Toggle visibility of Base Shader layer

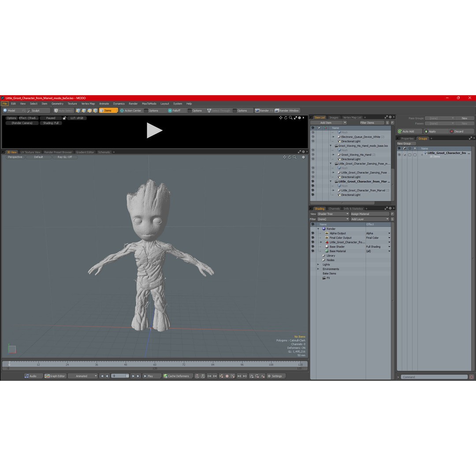[312, 247]
